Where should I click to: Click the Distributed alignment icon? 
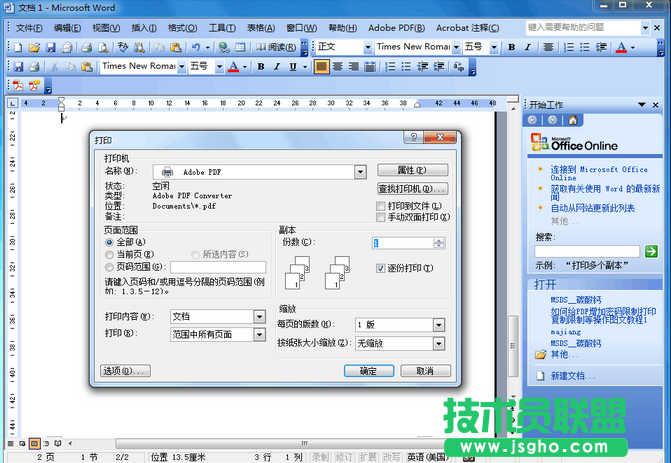click(370, 67)
